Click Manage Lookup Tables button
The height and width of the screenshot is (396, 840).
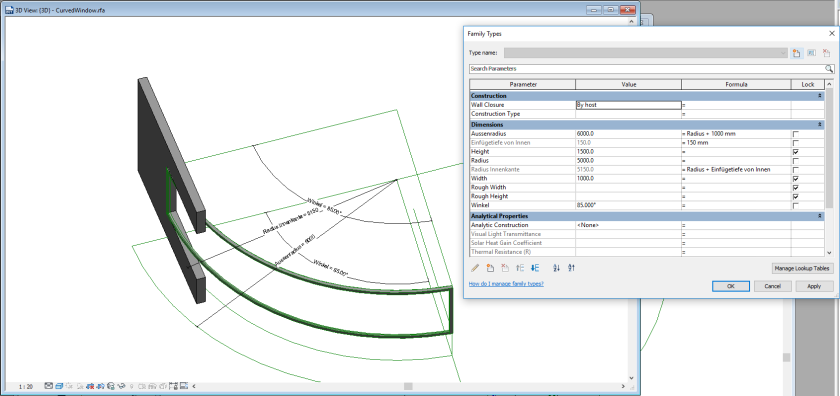pos(802,268)
